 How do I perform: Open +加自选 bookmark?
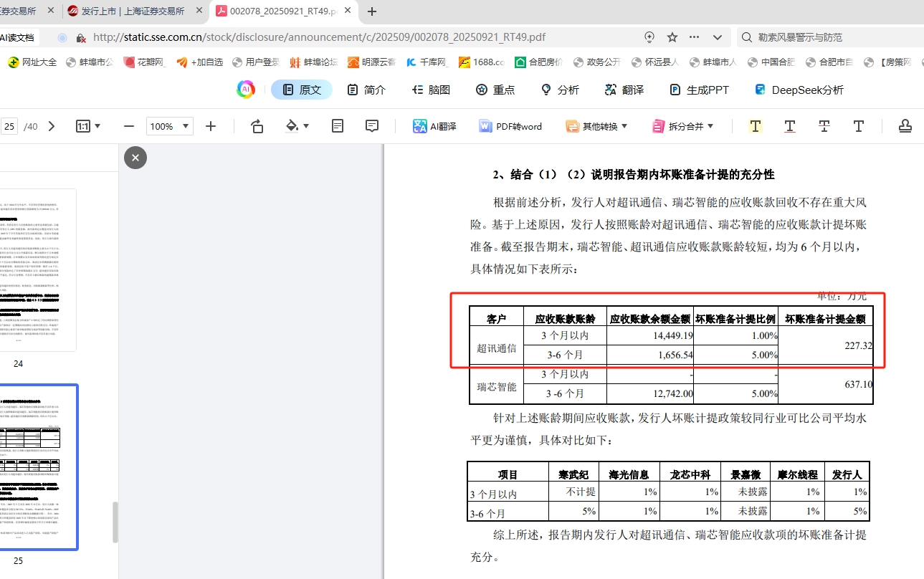pyautogui.click(x=200, y=62)
